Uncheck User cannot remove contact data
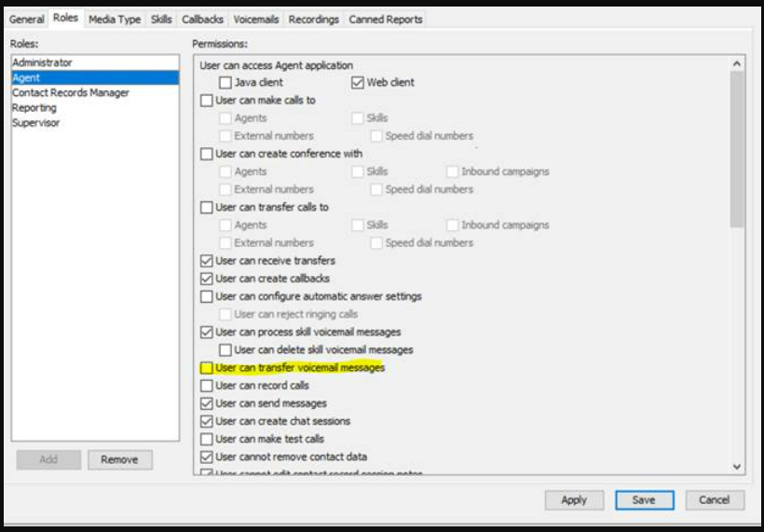 coord(207,457)
